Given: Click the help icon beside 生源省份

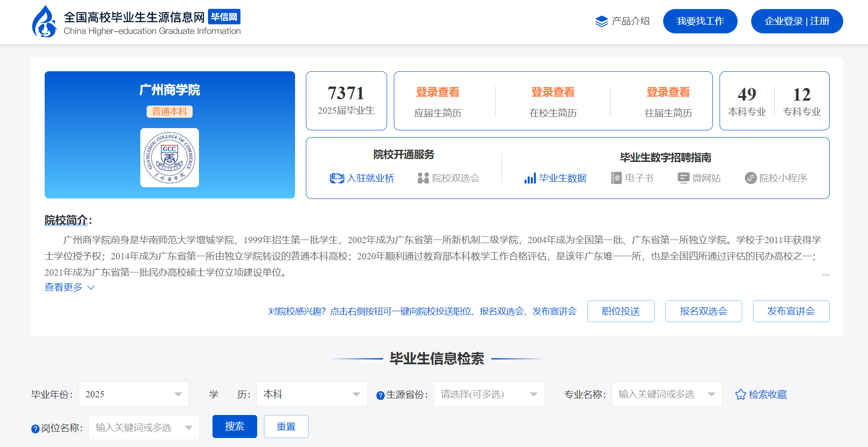Looking at the screenshot, I should 380,396.
